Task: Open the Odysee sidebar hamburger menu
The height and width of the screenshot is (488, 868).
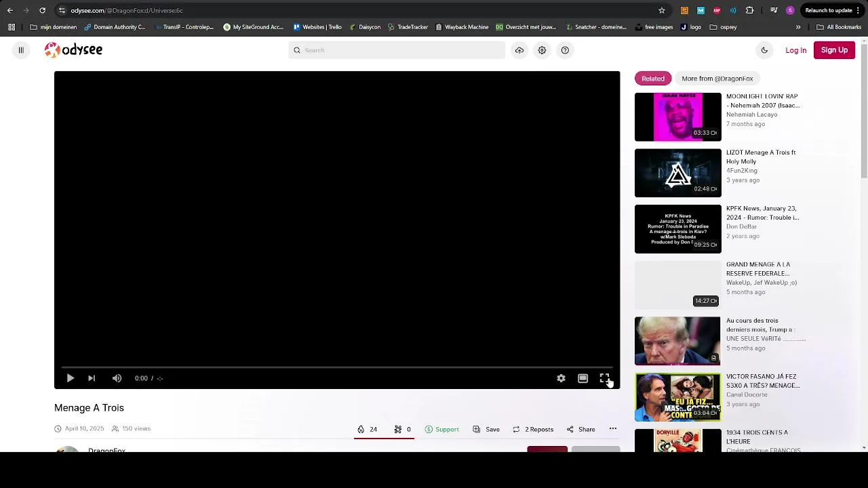Action: [21, 50]
